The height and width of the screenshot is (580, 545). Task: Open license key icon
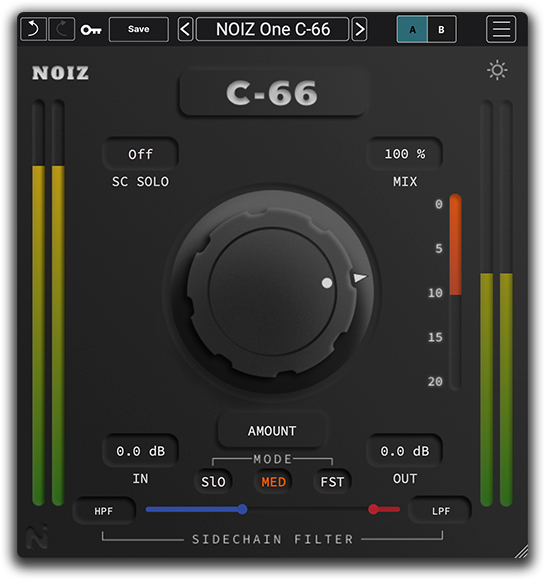[x=91, y=30]
